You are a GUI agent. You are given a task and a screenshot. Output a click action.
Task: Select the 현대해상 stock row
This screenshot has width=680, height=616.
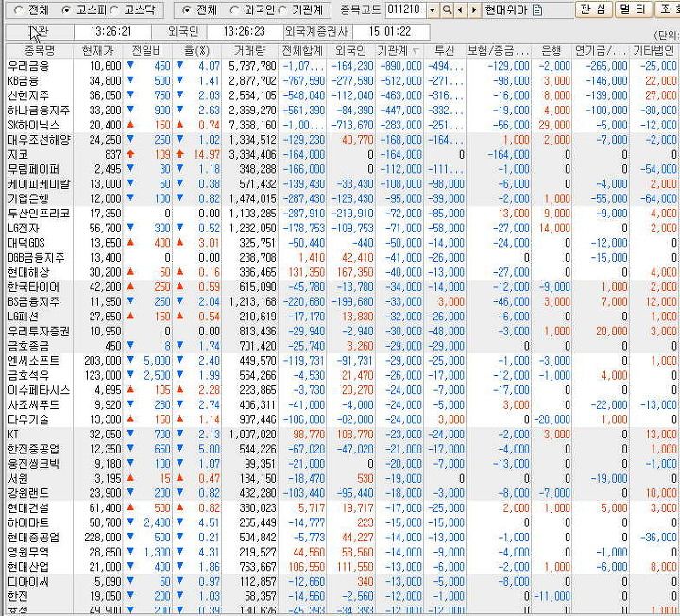click(x=342, y=273)
